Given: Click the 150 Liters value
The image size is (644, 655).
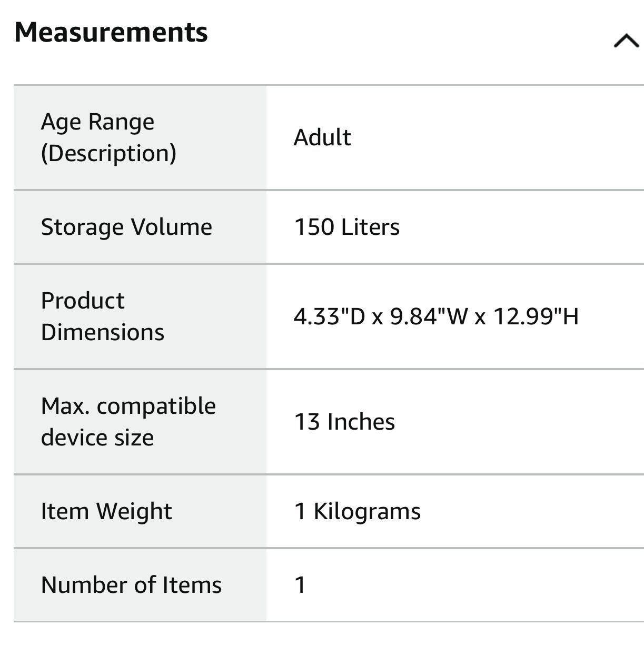Looking at the screenshot, I should 346,227.
